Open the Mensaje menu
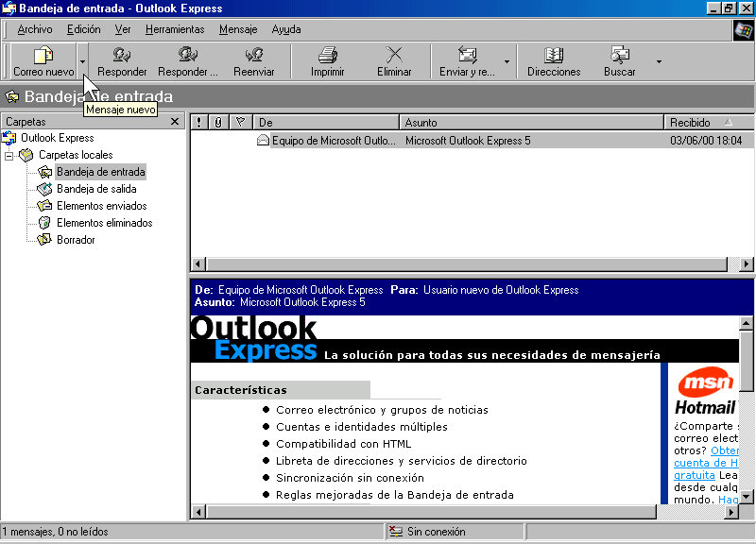Image resolution: width=756 pixels, height=544 pixels. pos(238,29)
